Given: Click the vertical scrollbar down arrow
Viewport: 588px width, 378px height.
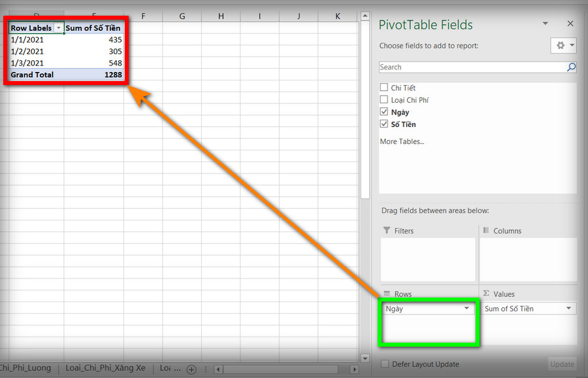Looking at the screenshot, I should pos(365,358).
